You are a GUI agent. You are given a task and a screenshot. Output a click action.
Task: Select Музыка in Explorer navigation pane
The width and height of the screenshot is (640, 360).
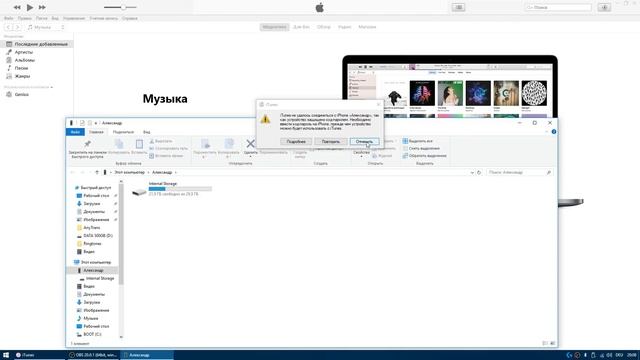coord(88,318)
